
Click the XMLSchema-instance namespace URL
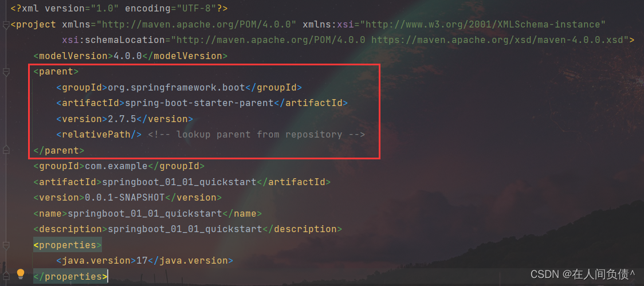point(482,24)
